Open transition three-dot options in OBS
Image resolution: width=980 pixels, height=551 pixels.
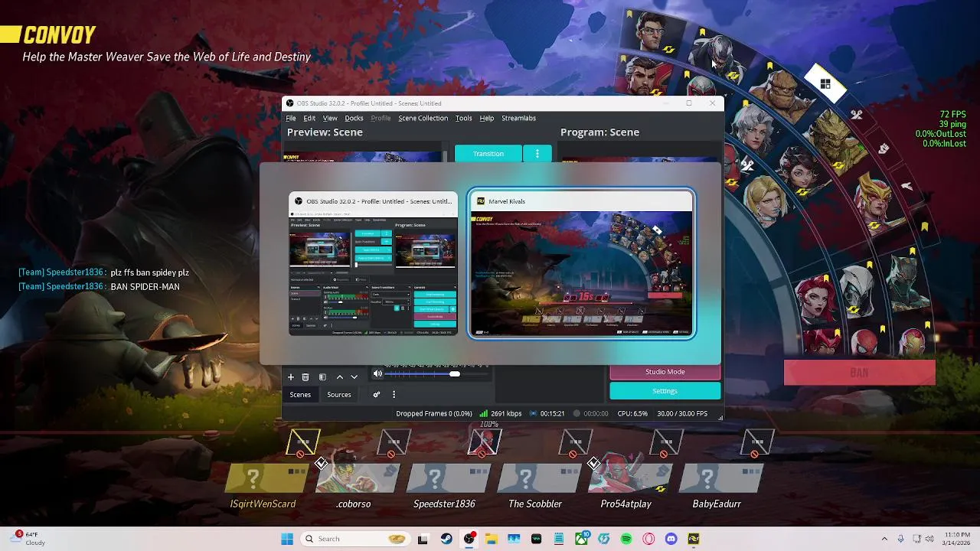[x=537, y=154]
